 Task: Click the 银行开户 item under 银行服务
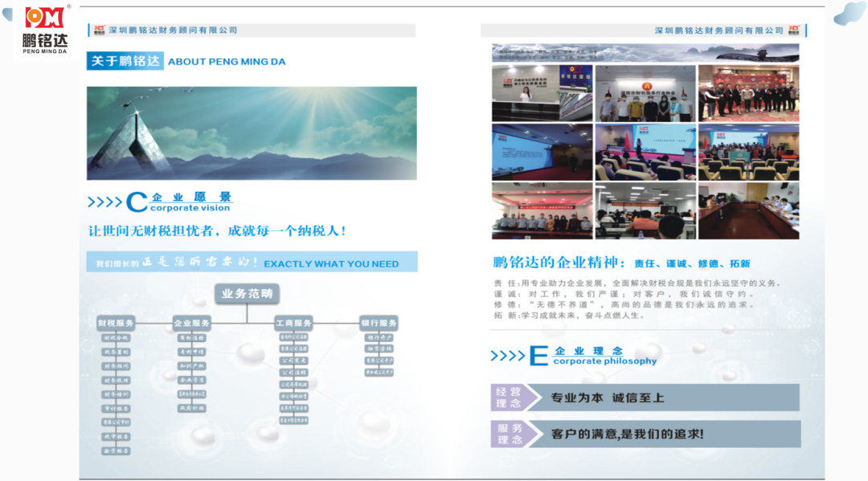click(379, 337)
